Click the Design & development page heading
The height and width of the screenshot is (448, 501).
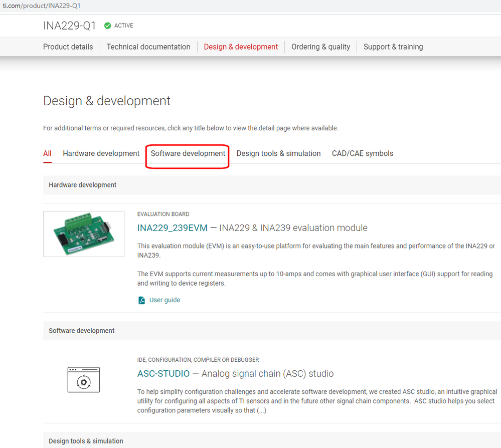coord(107,101)
